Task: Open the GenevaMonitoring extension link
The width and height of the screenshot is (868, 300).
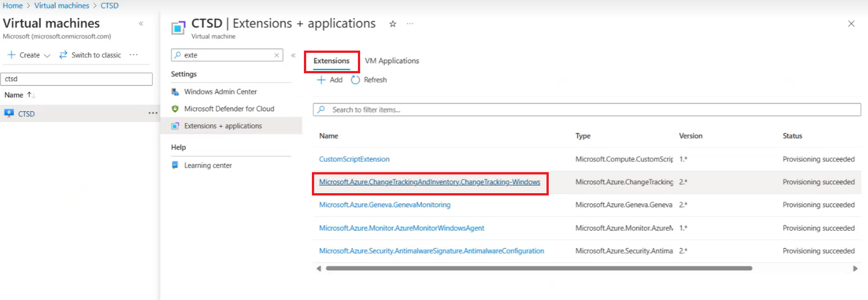Action: pyautogui.click(x=385, y=205)
